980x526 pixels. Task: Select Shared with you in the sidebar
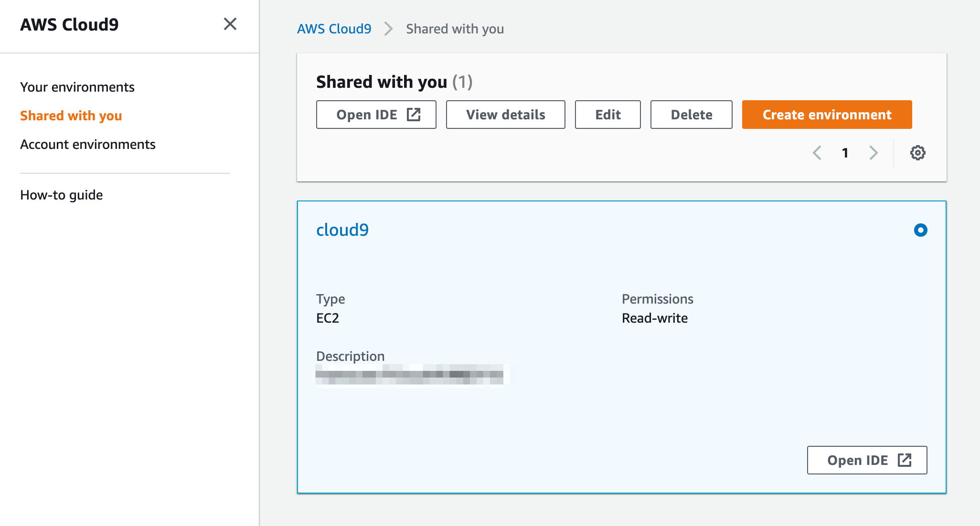pyautogui.click(x=71, y=116)
